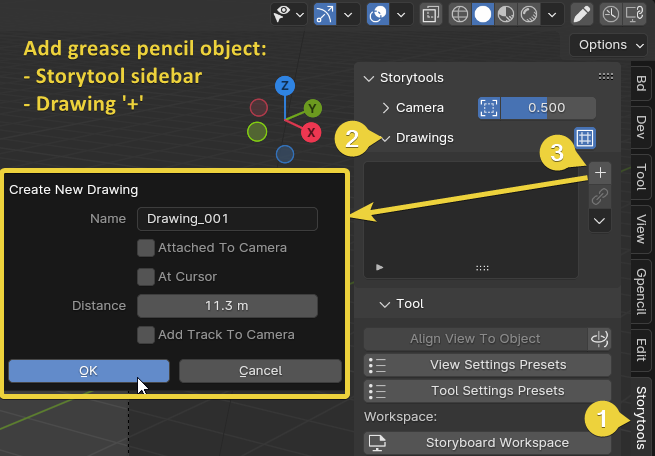Open Tool Settings Presets

click(x=487, y=391)
